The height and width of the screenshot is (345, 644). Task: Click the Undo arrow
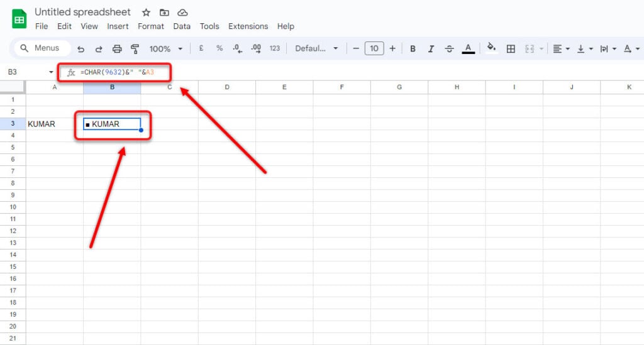(x=80, y=49)
